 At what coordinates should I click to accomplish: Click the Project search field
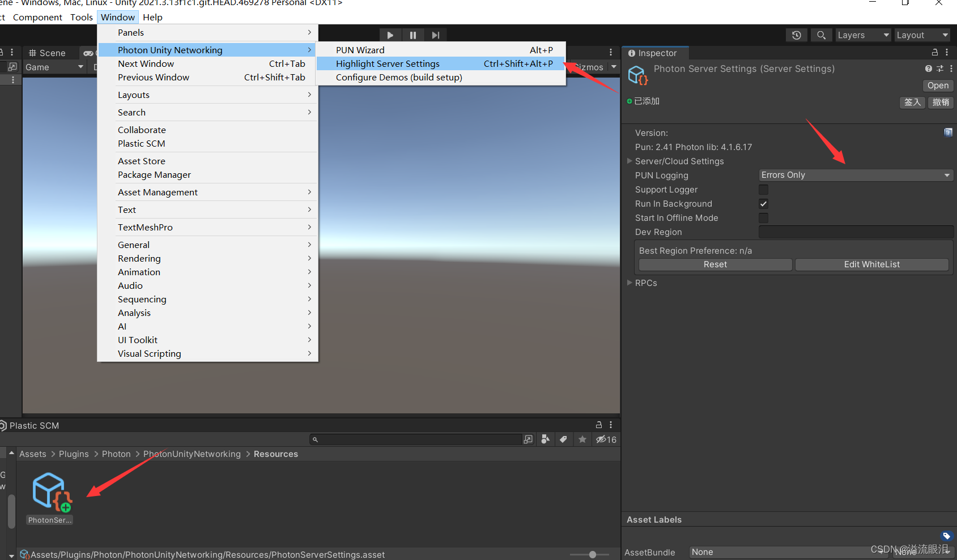tap(416, 439)
